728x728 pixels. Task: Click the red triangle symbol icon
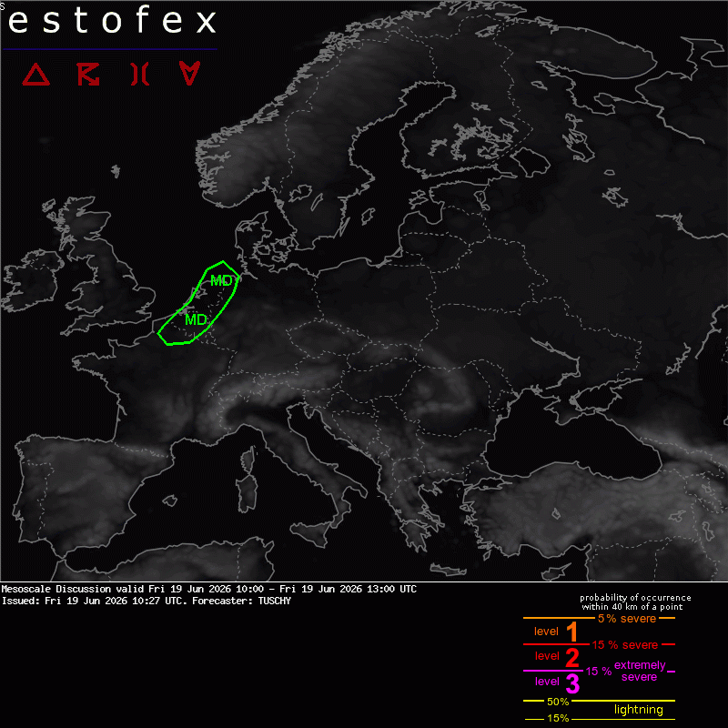tap(36, 75)
